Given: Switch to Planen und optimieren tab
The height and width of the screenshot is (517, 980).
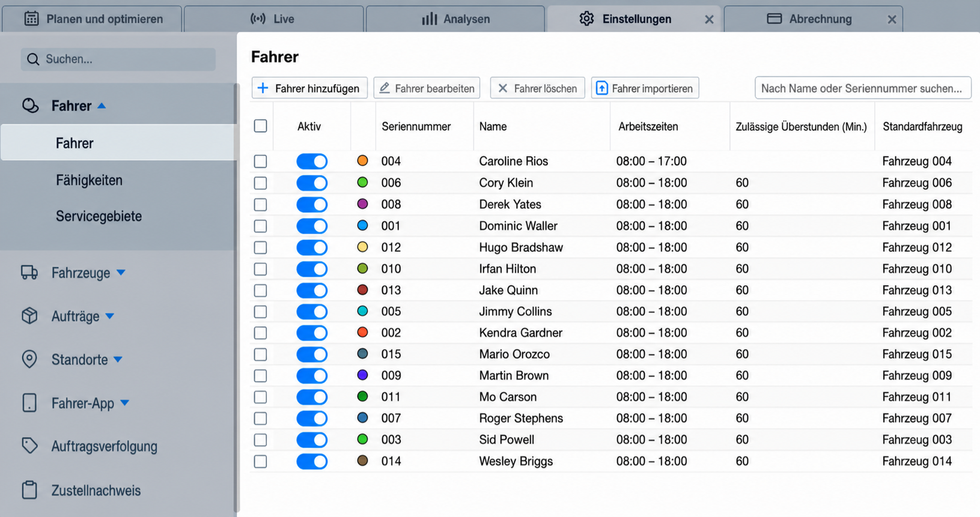Looking at the screenshot, I should click(x=92, y=19).
